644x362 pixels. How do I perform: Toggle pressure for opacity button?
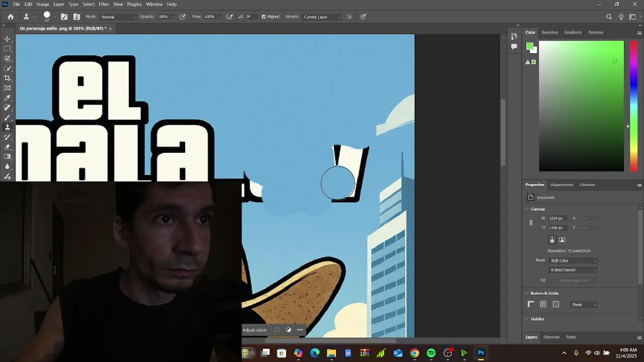[x=182, y=17]
